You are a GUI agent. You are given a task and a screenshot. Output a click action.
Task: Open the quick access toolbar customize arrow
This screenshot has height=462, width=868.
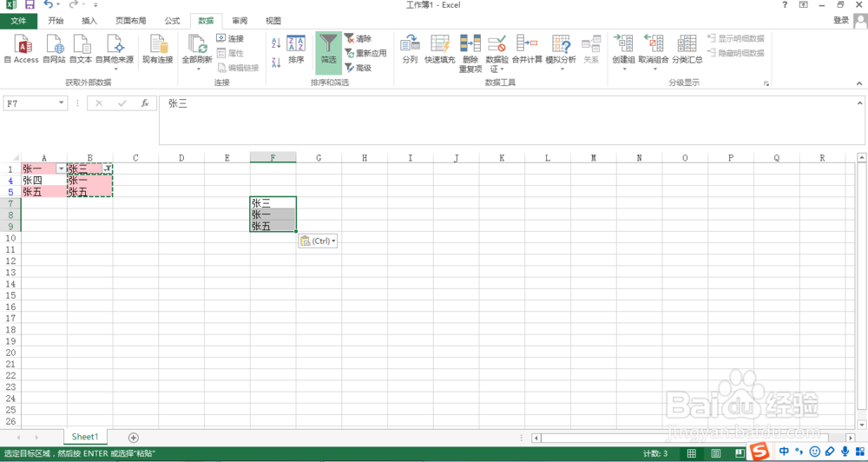pyautogui.click(x=95, y=5)
